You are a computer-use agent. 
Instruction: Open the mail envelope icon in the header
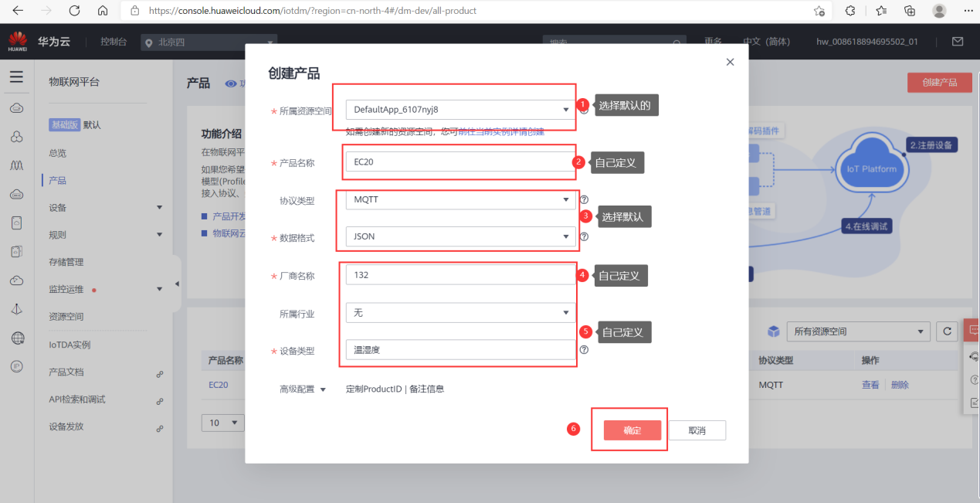(958, 42)
